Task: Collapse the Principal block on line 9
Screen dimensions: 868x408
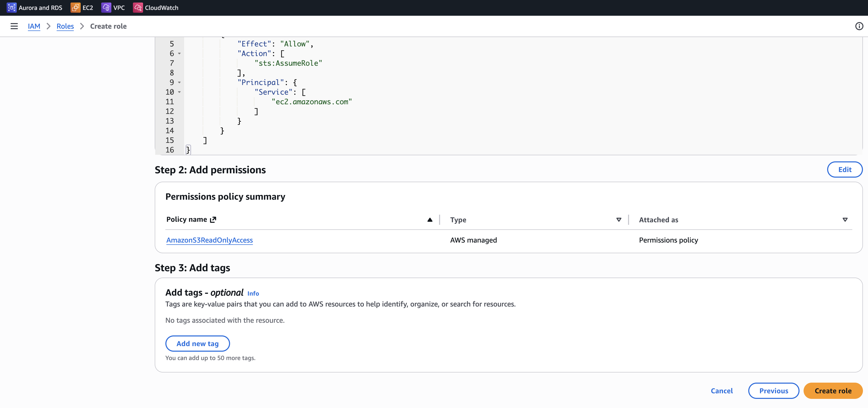Action: pyautogui.click(x=179, y=83)
